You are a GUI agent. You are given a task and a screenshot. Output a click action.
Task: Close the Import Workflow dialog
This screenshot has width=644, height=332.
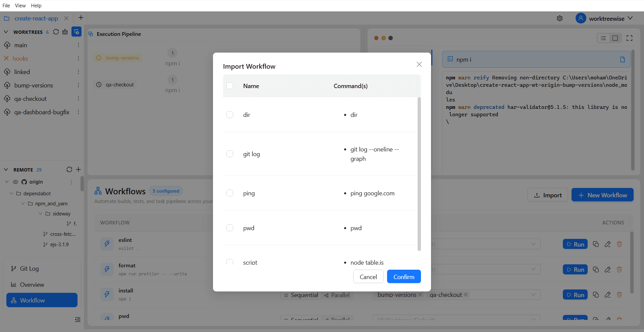tap(419, 64)
